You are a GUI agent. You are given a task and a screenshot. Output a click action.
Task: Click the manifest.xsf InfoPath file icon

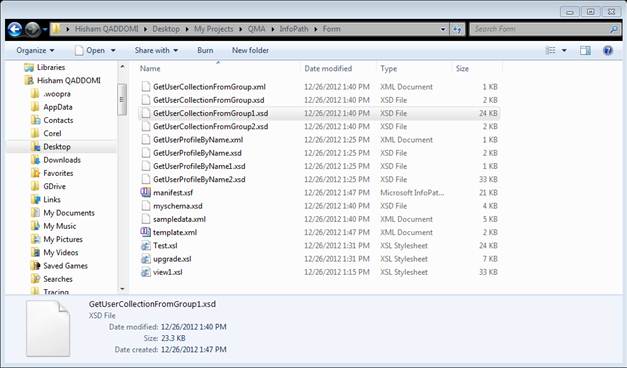point(146,192)
